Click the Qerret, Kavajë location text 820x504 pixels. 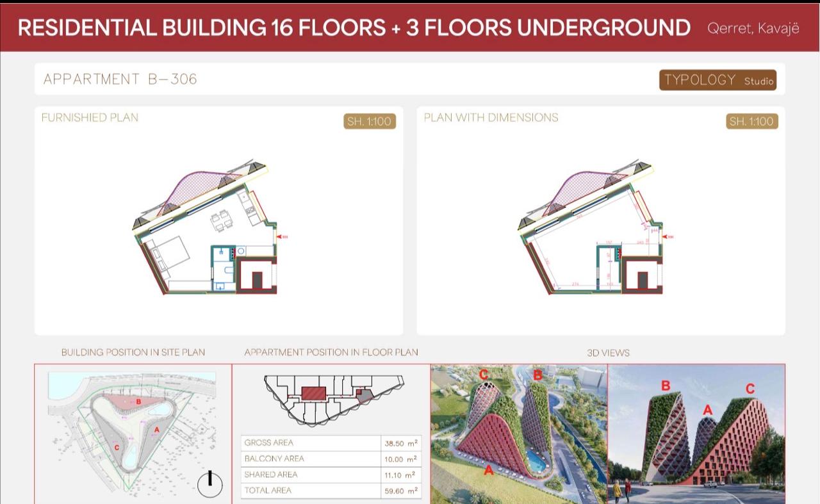click(x=753, y=28)
